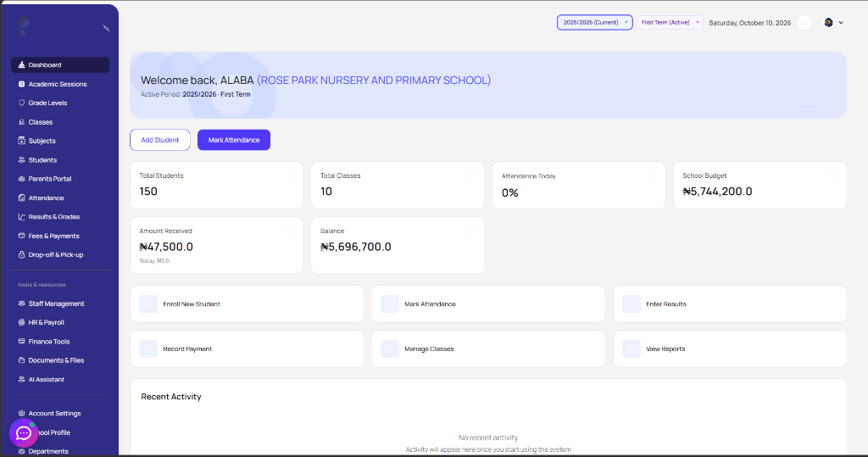Open the Dashboard sidebar item

click(x=60, y=64)
